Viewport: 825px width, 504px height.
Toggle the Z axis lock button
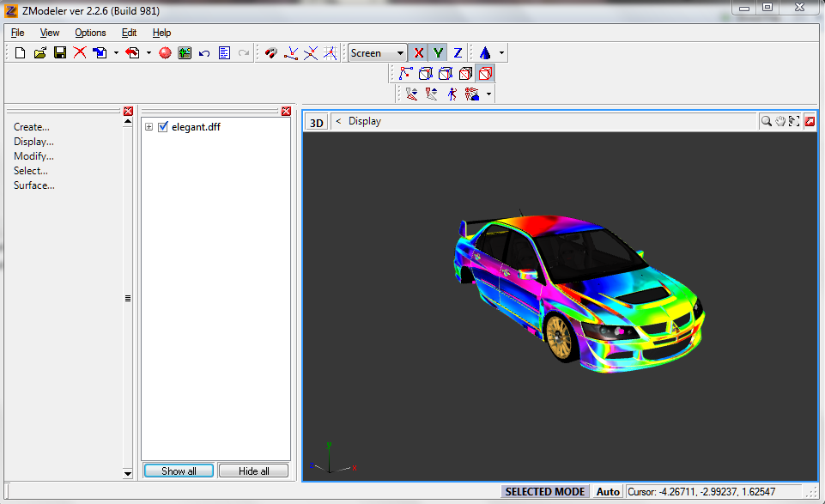coord(458,52)
